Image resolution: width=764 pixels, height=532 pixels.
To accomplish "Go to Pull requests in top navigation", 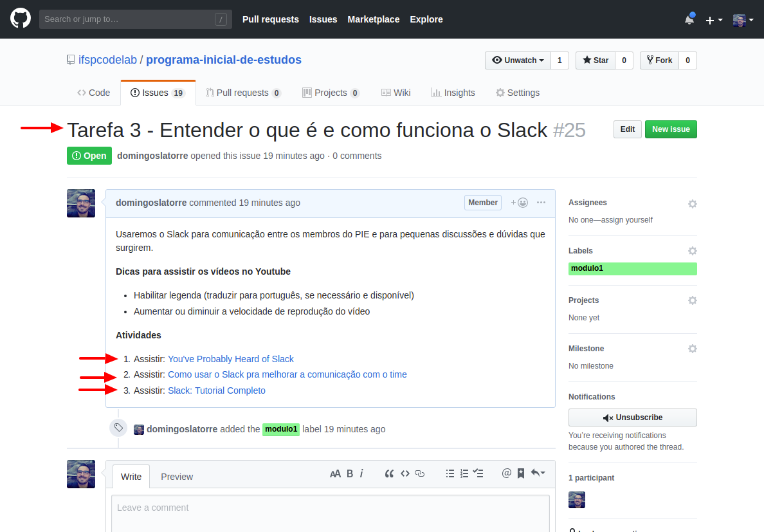I will (270, 19).
